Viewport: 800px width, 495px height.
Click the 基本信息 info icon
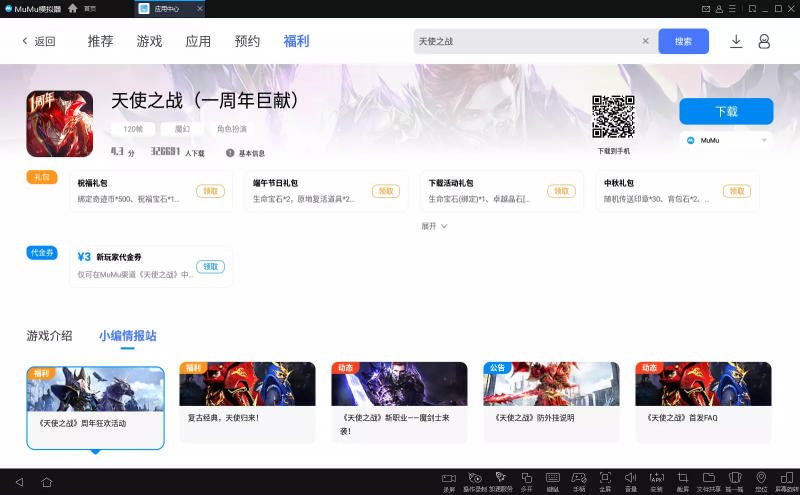pos(230,153)
